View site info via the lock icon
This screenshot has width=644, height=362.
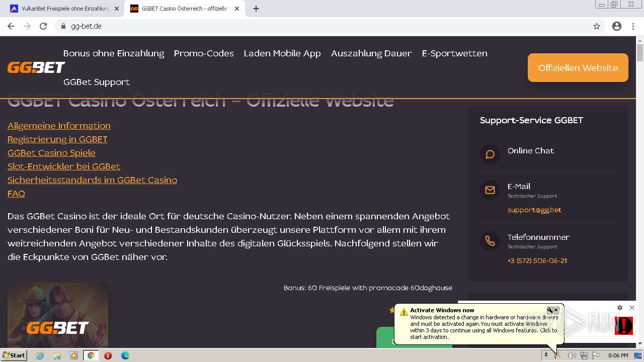point(63,26)
